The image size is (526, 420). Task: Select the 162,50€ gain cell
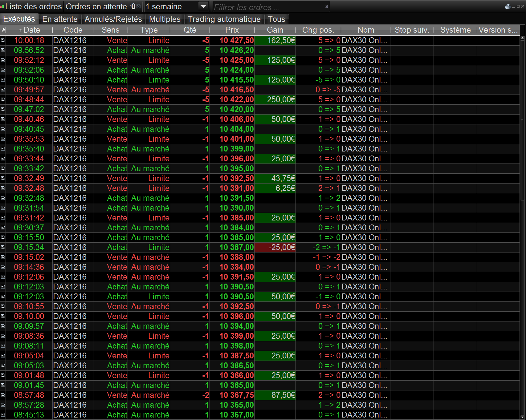point(275,40)
